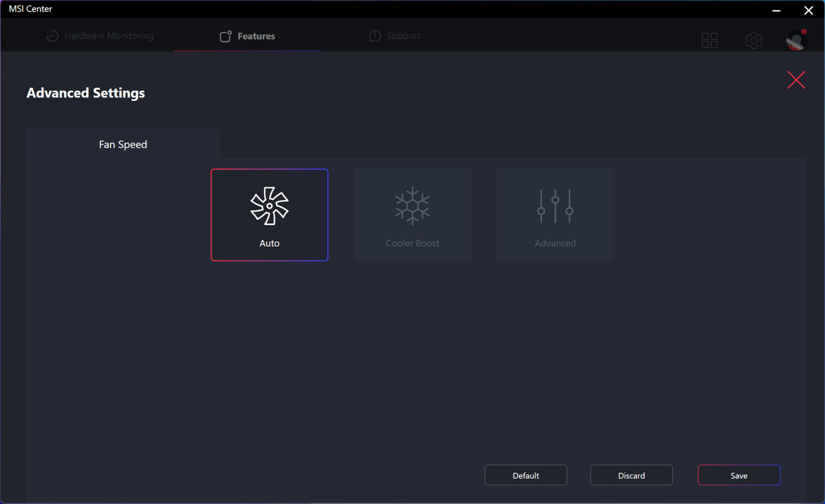Click the Cooler Boost snowflake icon
The width and height of the screenshot is (825, 504).
pyautogui.click(x=412, y=206)
